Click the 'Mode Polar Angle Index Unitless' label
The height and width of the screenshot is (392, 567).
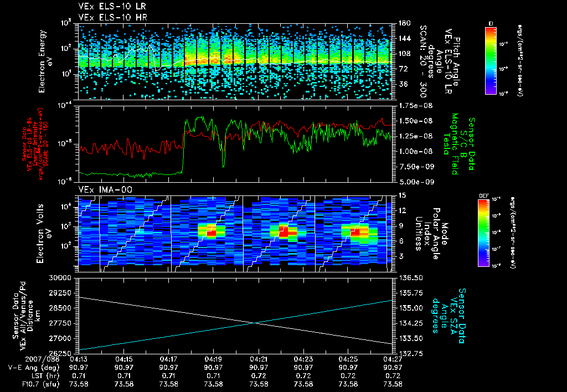431,234
